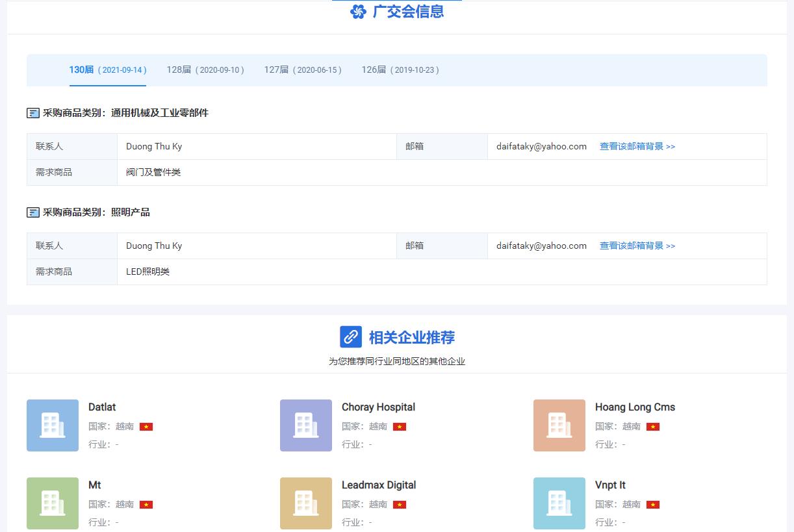Open 查看该邮箱背景 link in LED照明类 table
Screen dimensions: 794x532
(x=637, y=246)
